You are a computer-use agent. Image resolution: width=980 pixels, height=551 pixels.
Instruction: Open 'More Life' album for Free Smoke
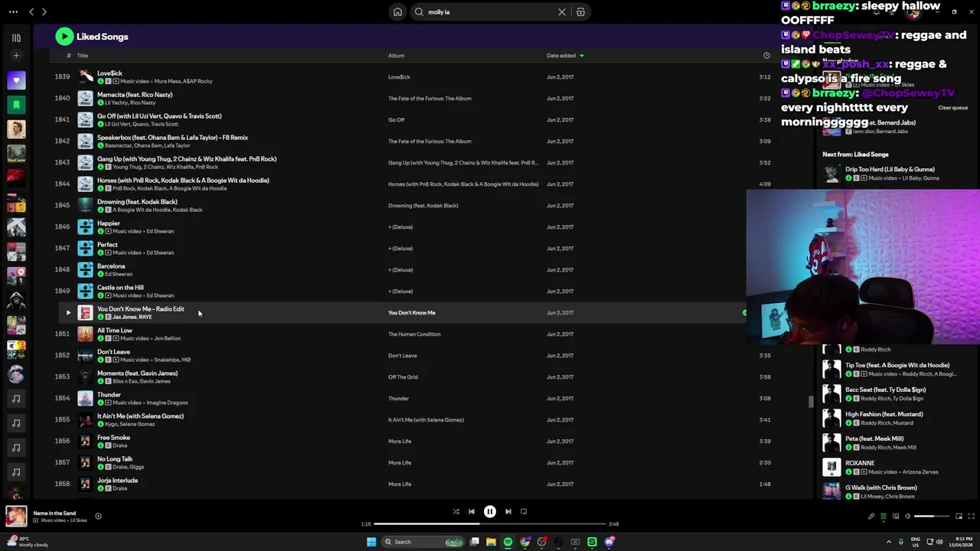pos(400,442)
